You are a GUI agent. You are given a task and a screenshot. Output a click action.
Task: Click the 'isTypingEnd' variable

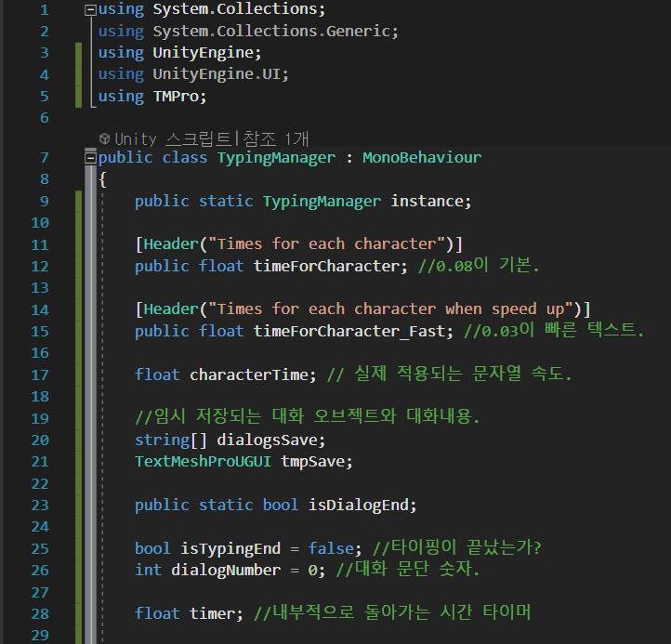(230, 549)
